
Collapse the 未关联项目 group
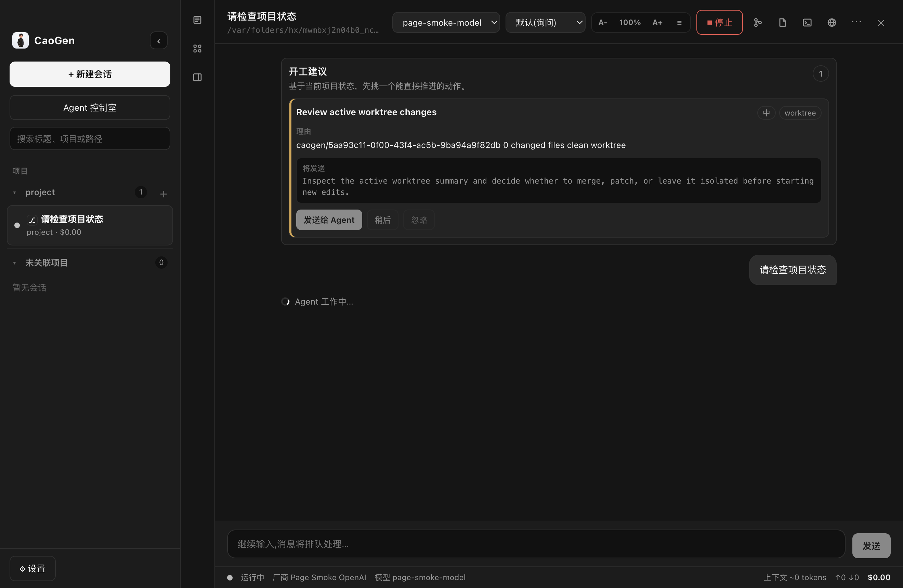tap(14, 263)
